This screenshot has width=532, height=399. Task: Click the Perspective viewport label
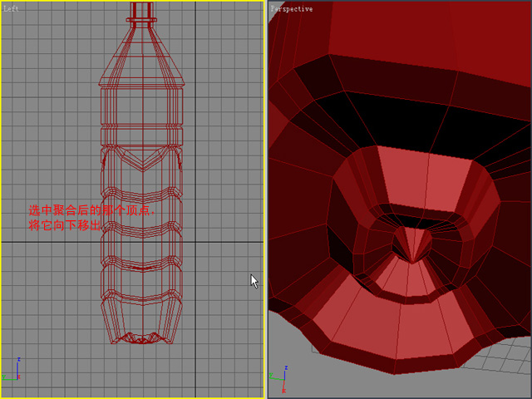pos(292,9)
